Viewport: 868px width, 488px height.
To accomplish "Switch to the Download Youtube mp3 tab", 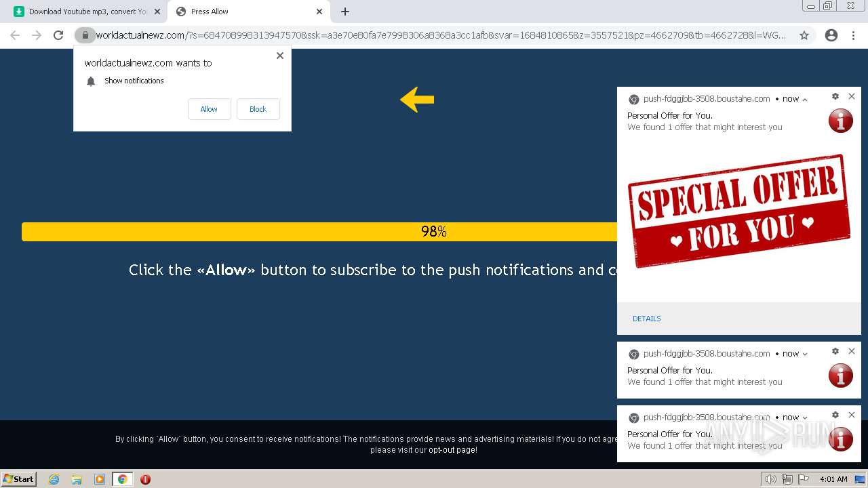I will (x=87, y=12).
